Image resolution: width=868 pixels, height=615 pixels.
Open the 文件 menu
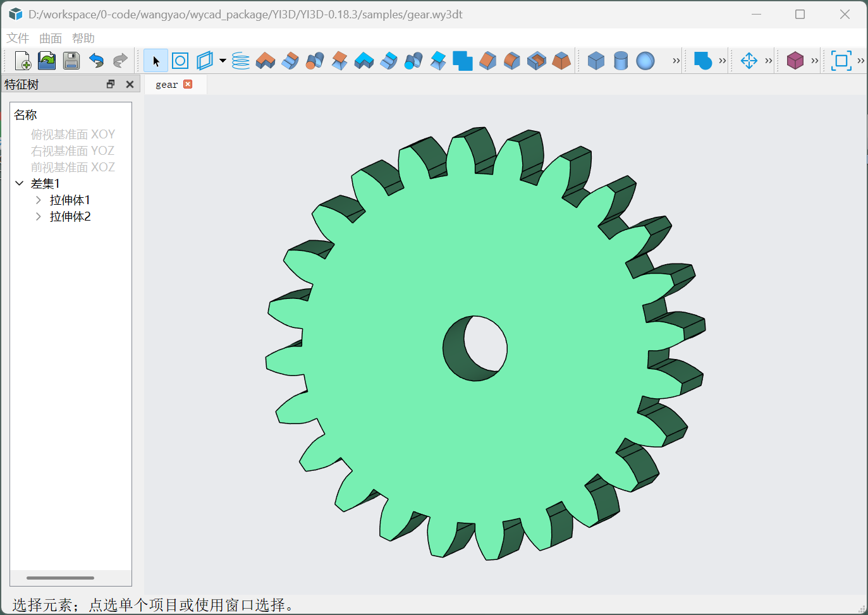pos(18,38)
